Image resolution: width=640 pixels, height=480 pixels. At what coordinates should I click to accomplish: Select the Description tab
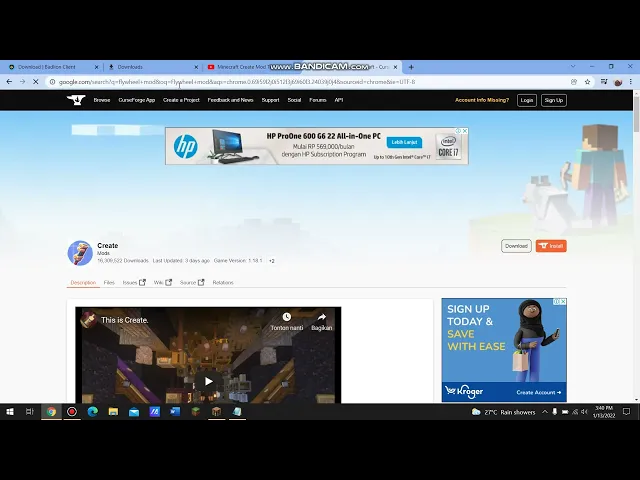(83, 282)
